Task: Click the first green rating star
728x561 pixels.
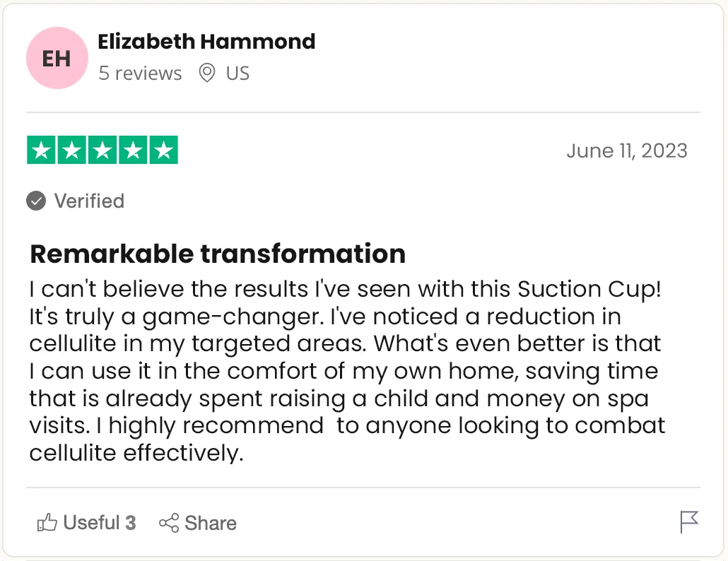Action: coord(41,150)
